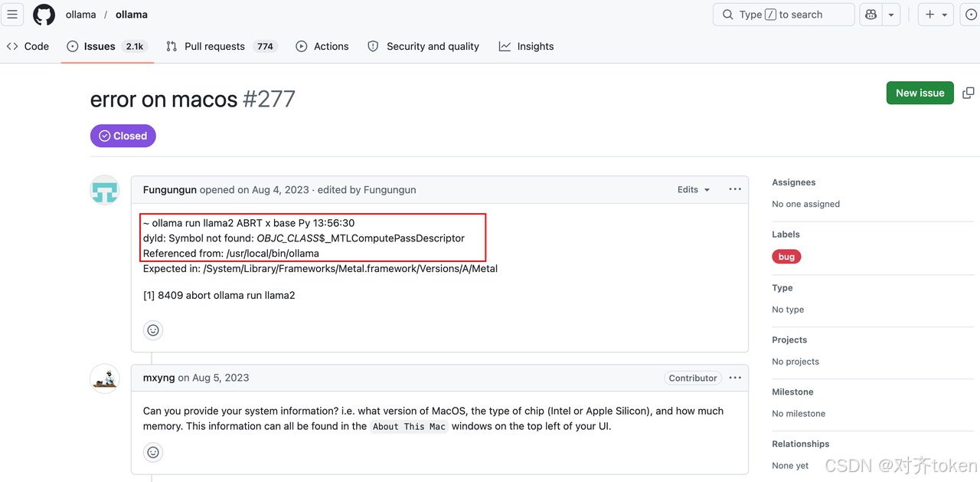980x482 pixels.
Task: Open the mxyng author link
Action: click(x=159, y=378)
